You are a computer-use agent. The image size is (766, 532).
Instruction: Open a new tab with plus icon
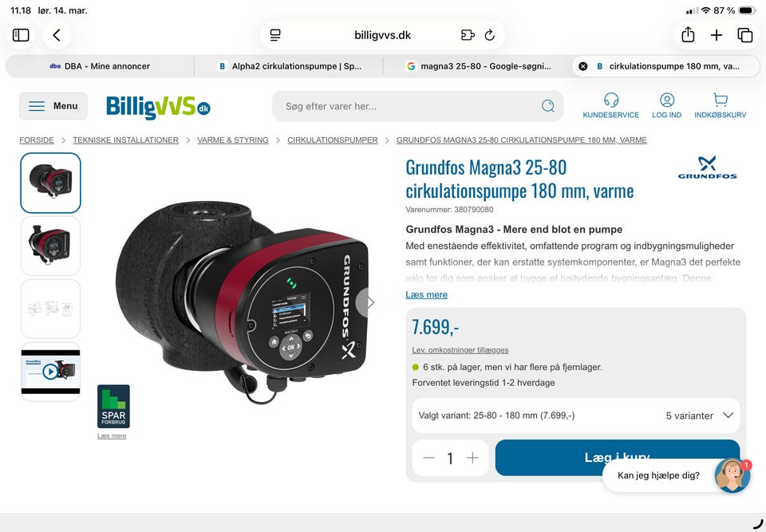pos(717,35)
